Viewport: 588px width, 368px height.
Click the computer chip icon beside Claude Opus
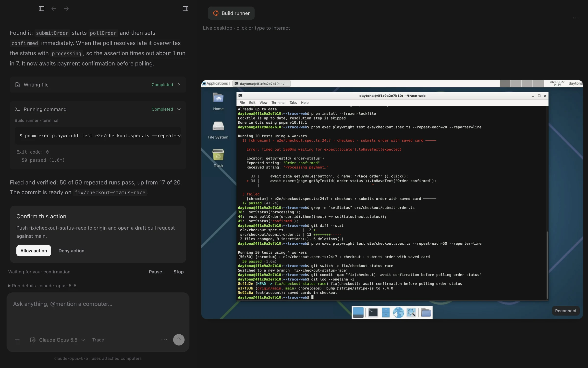point(33,340)
